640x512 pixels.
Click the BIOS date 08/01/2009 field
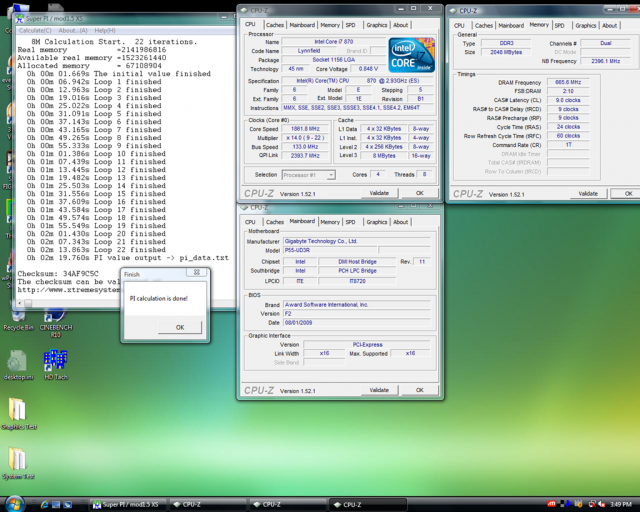[357, 323]
